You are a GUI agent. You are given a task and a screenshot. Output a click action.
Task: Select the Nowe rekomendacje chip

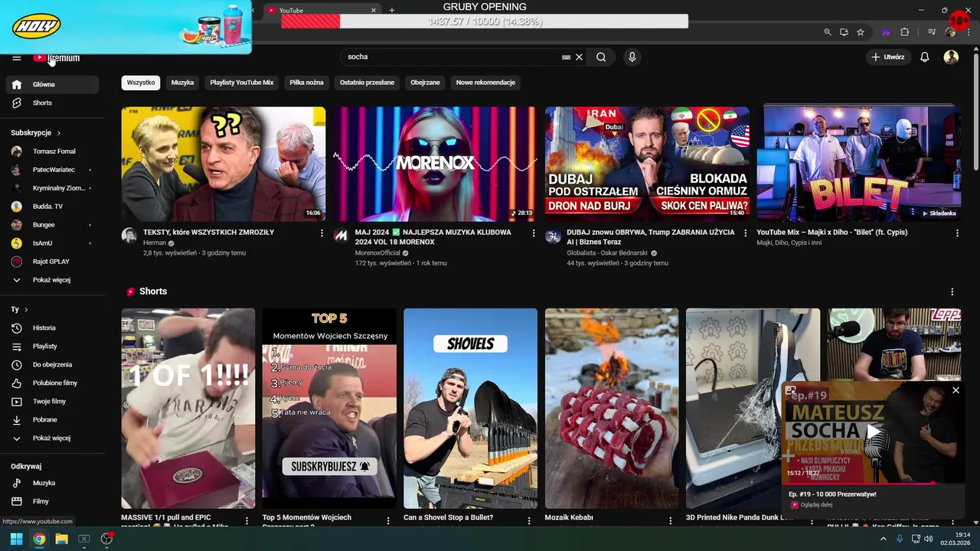(485, 83)
